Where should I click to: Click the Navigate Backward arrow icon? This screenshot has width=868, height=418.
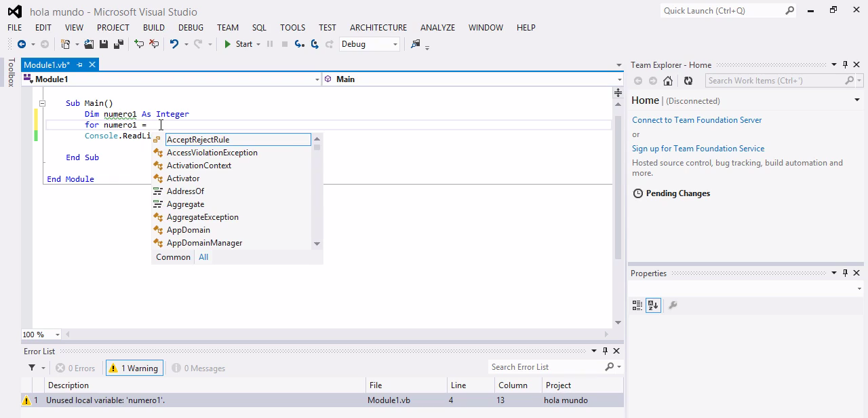(23, 44)
